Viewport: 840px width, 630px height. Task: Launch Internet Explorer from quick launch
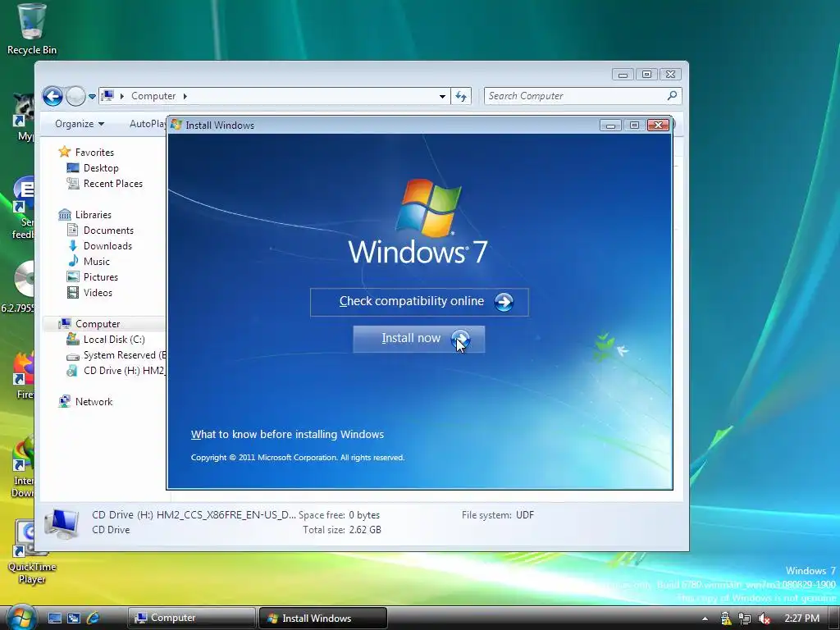pyautogui.click(x=94, y=618)
